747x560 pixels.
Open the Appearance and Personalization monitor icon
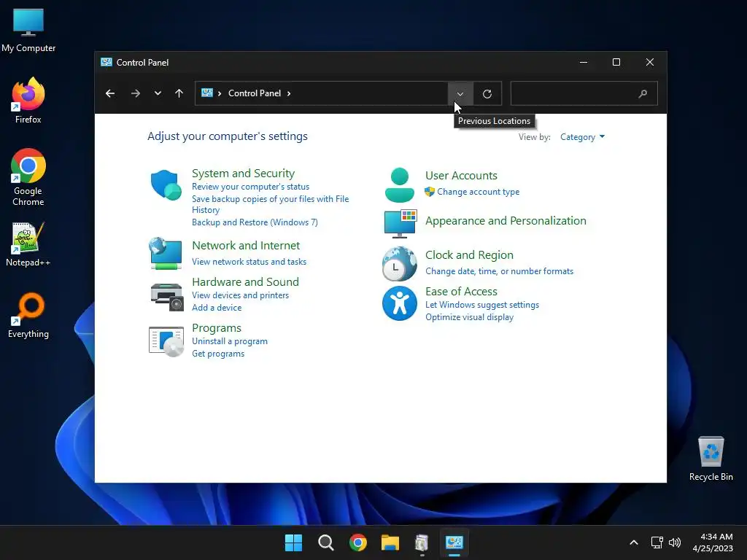pyautogui.click(x=400, y=223)
